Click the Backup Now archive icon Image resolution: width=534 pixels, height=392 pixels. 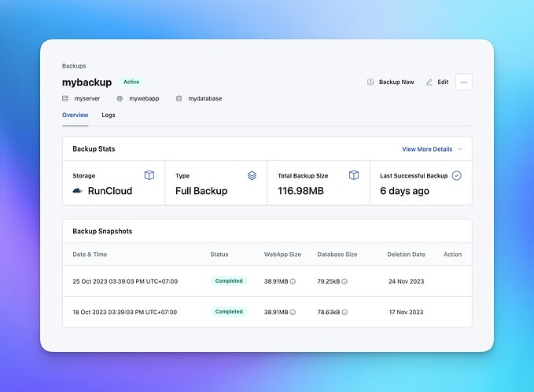coord(370,82)
